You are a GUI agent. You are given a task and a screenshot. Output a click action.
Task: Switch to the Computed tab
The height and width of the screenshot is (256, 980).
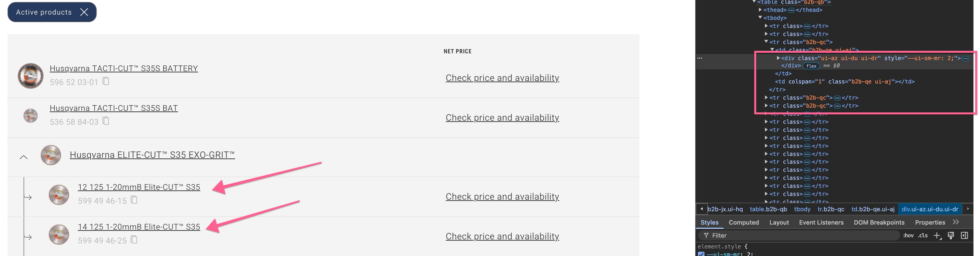(x=743, y=223)
